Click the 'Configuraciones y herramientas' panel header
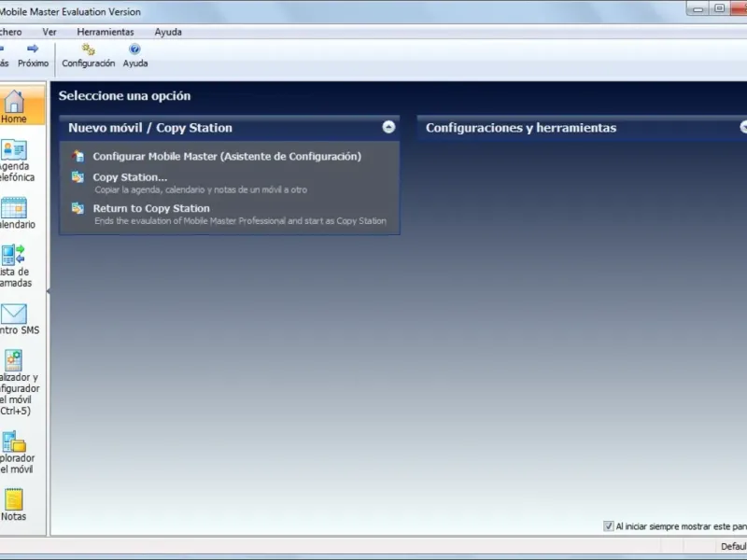747x560 pixels. 582,128
